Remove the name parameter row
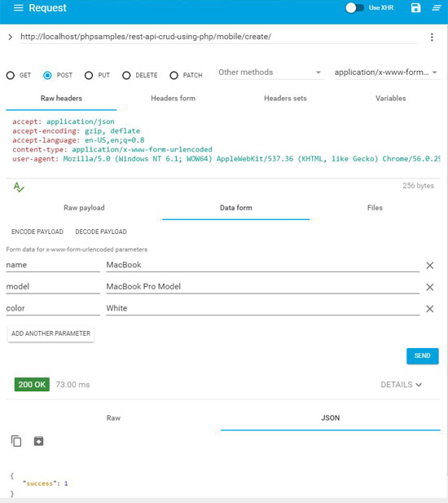The height and width of the screenshot is (503, 448). tap(430, 265)
